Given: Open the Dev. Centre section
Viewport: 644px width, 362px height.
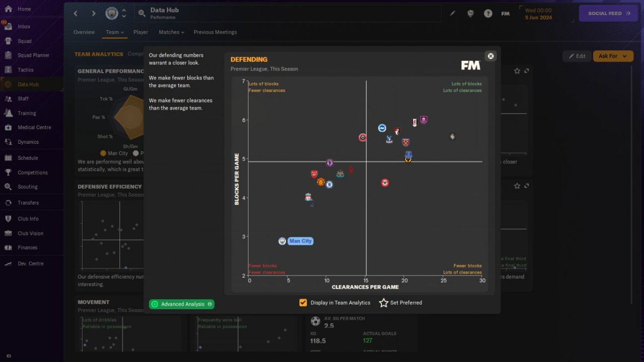Looking at the screenshot, I should (x=31, y=263).
